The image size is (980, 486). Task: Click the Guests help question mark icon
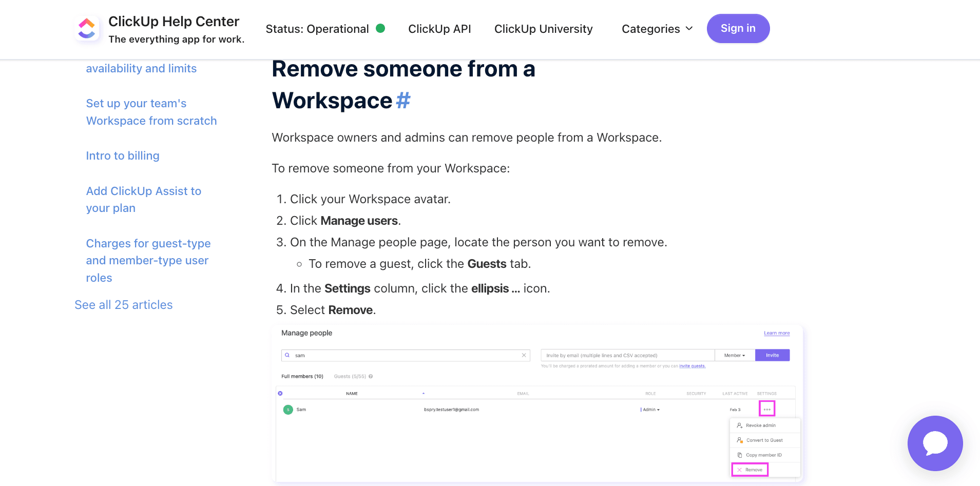click(371, 377)
